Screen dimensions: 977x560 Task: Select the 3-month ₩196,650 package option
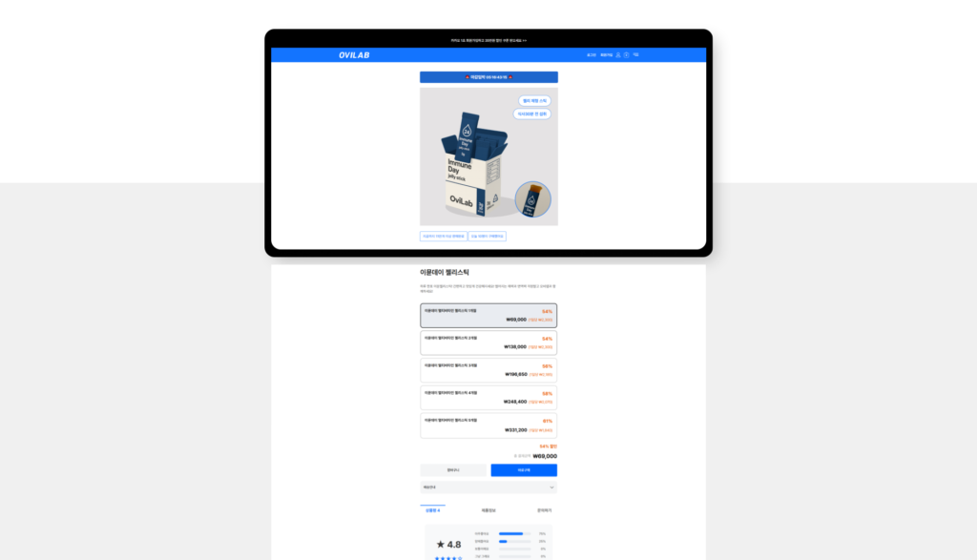click(x=488, y=370)
